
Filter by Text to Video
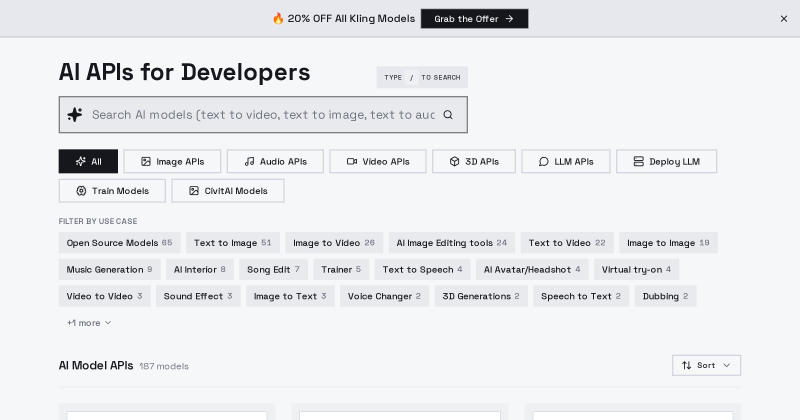567,243
